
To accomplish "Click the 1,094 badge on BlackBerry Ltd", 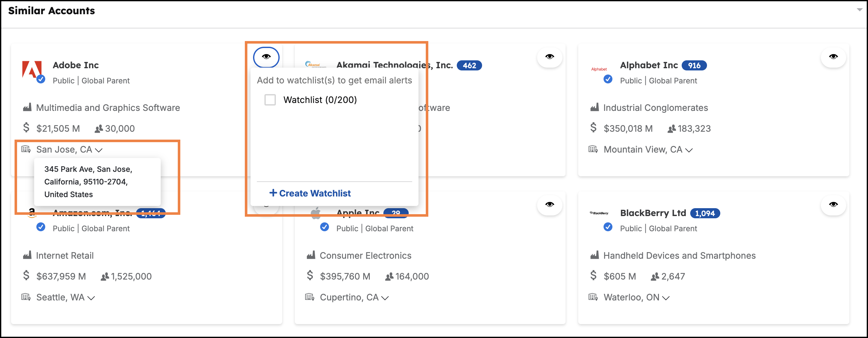I will (x=704, y=213).
